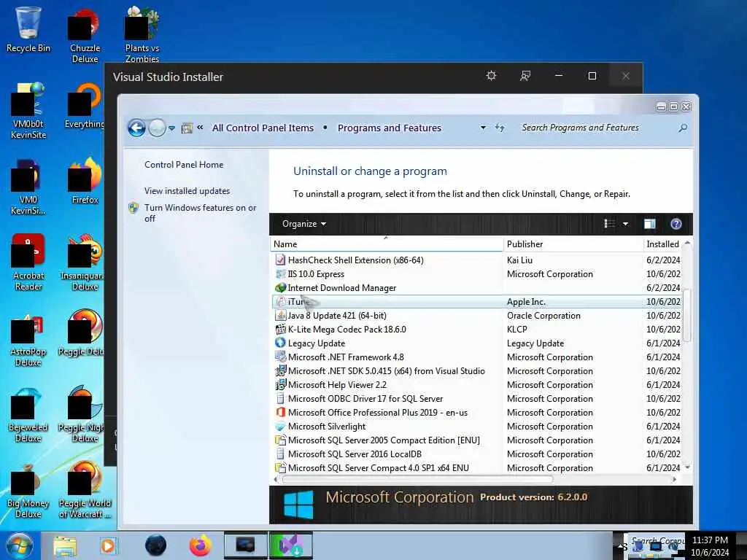Open recent locations dropdown arrow
Screen dimensions: 747x560
tap(172, 128)
